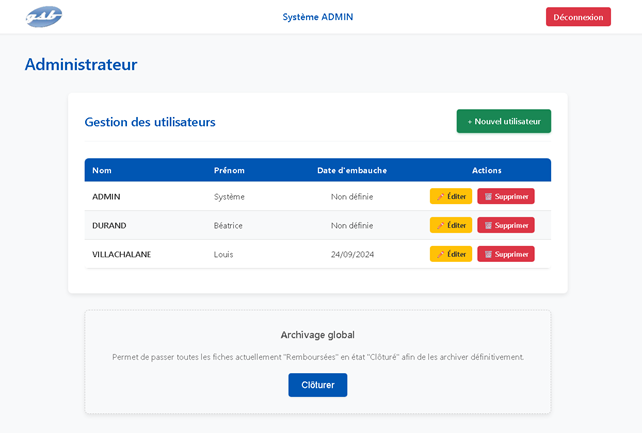Screen dimensions: 642x433
Task: Delete the ADMIN user
Action: click(505, 197)
